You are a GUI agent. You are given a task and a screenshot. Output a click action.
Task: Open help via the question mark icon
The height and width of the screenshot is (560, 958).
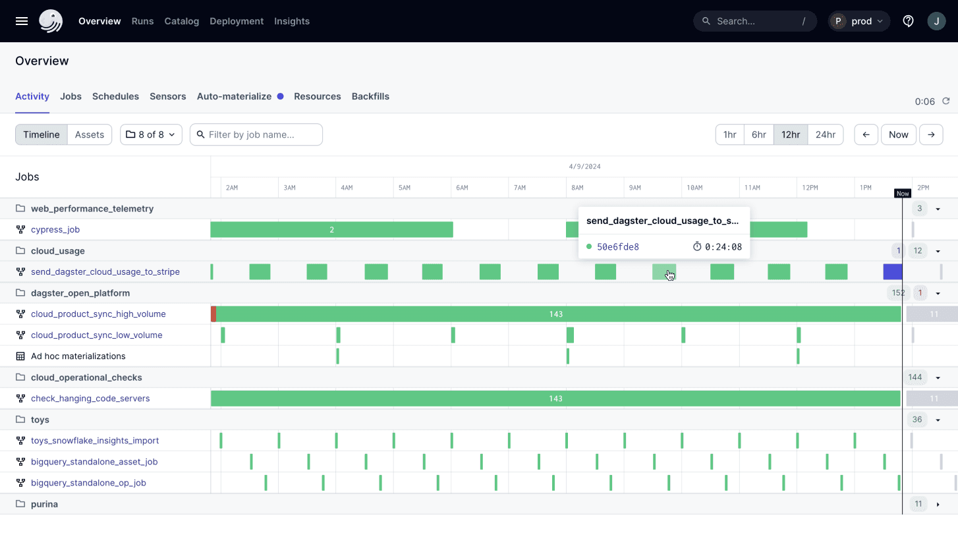pos(908,20)
